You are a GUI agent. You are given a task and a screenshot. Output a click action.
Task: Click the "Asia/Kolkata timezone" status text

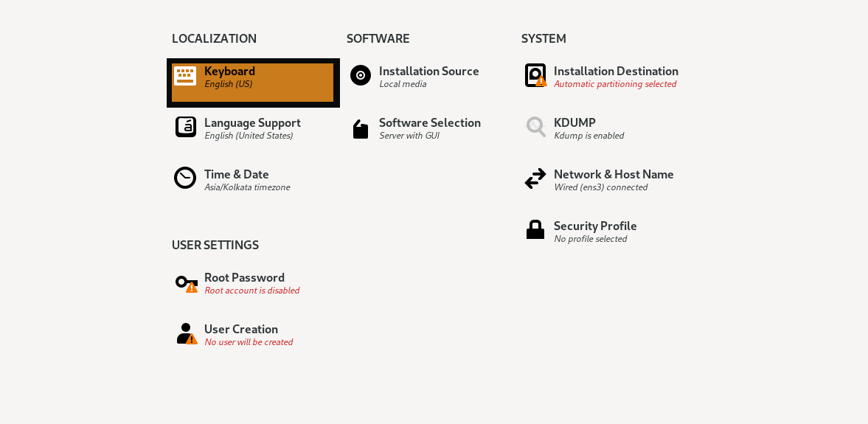(247, 187)
